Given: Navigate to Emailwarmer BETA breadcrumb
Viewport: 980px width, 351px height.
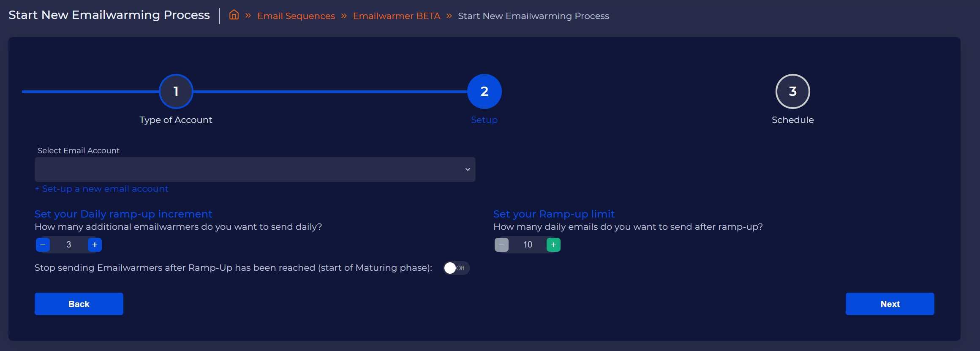Looking at the screenshot, I should point(396,16).
